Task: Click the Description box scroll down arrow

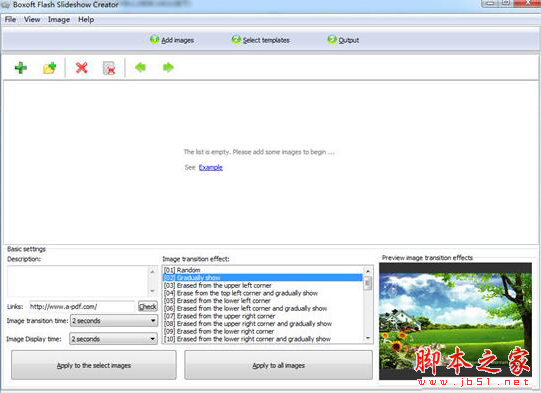Action: 153,291
